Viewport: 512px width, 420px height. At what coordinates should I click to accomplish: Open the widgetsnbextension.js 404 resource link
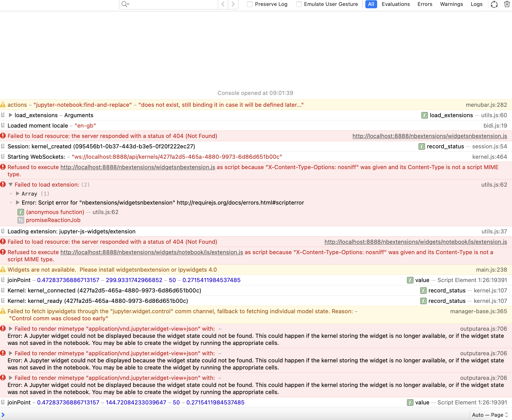pyautogui.click(x=430, y=136)
